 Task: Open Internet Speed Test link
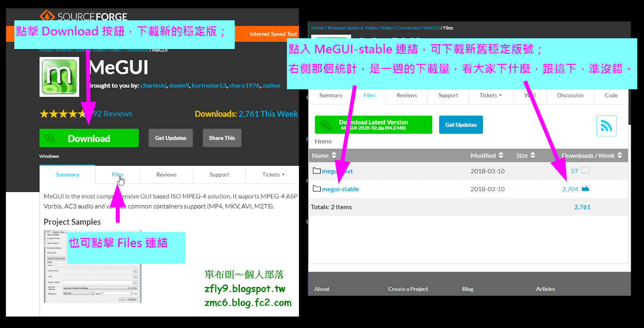273,34
